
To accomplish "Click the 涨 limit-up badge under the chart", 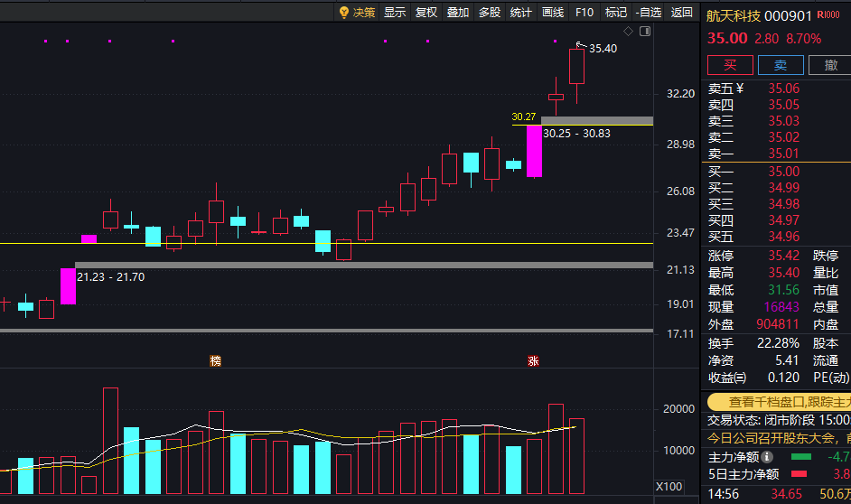I will [533, 360].
